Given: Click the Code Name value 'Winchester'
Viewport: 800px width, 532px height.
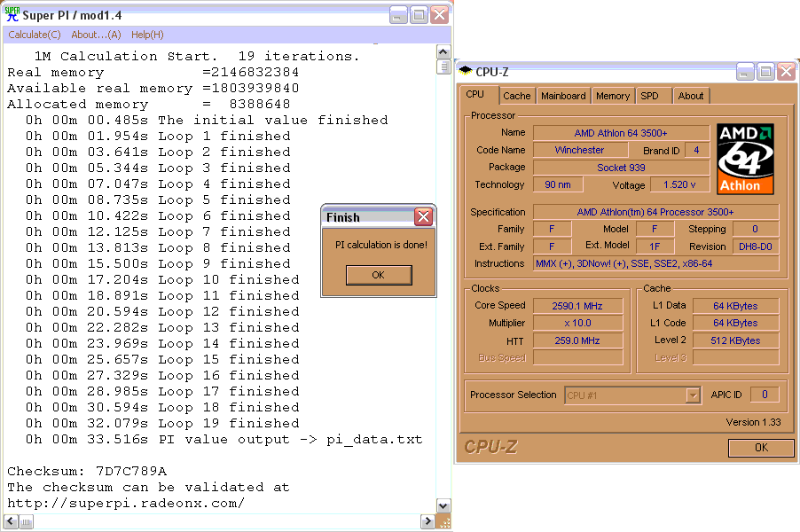Looking at the screenshot, I should point(580,150).
